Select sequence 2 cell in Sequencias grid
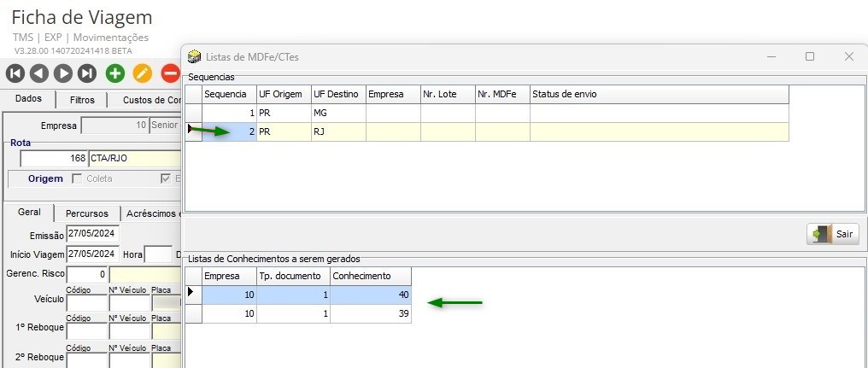 click(229, 131)
